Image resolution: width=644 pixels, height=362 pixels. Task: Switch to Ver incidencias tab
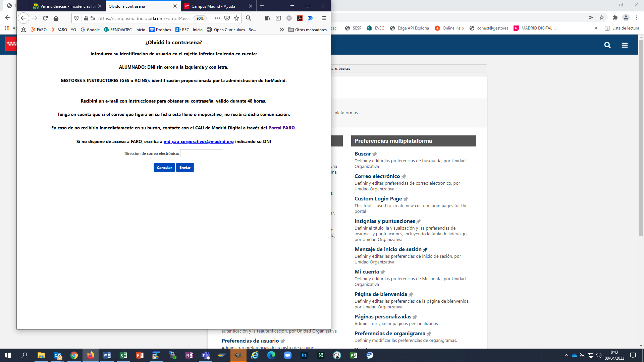[67, 6]
